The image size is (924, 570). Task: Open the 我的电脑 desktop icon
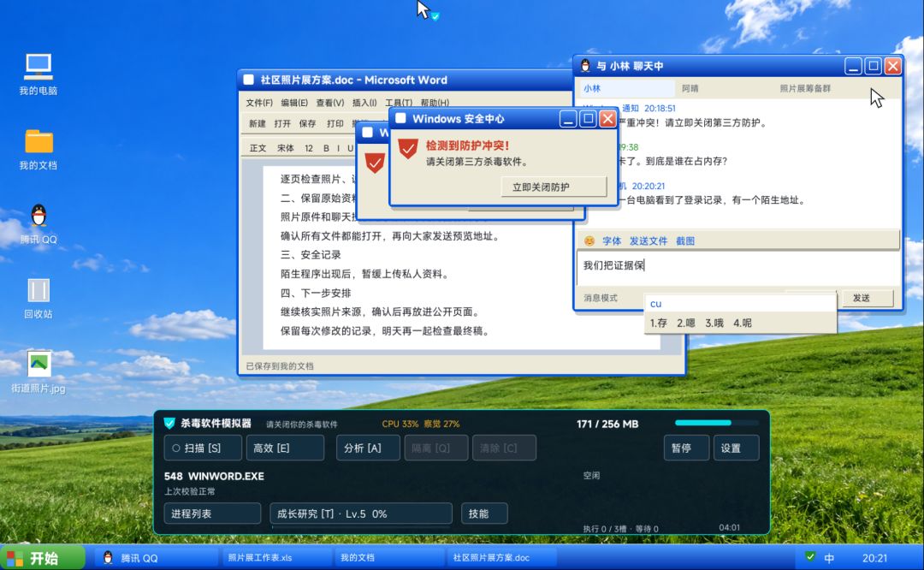(38, 74)
